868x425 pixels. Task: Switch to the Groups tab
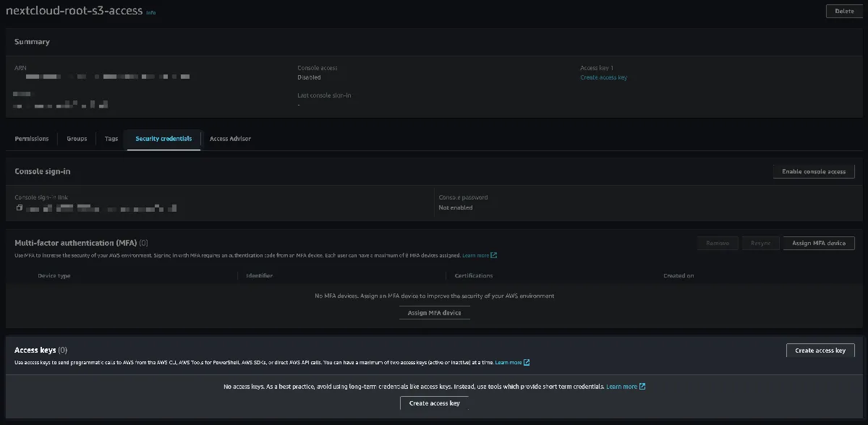(x=77, y=139)
